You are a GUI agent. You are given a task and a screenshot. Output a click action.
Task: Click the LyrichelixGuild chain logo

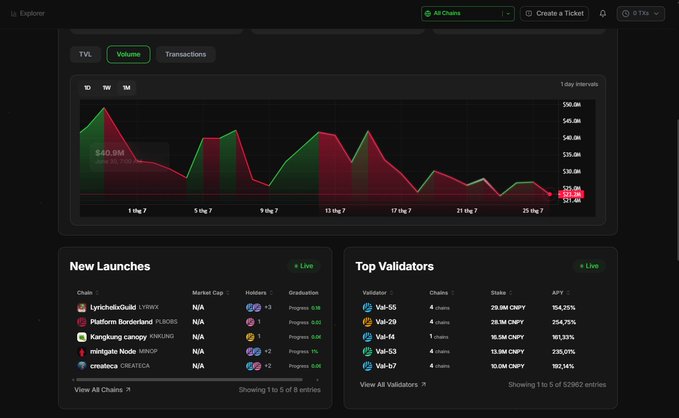tap(81, 308)
